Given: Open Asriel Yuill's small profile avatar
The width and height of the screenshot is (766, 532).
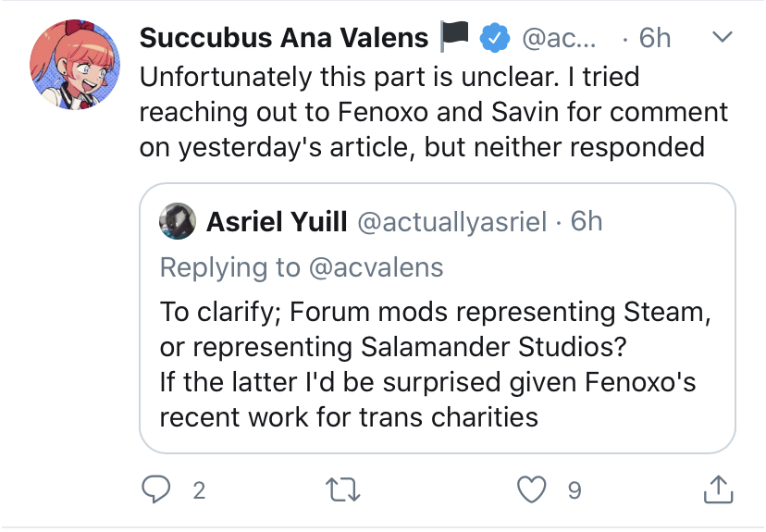Looking at the screenshot, I should click(x=178, y=221).
